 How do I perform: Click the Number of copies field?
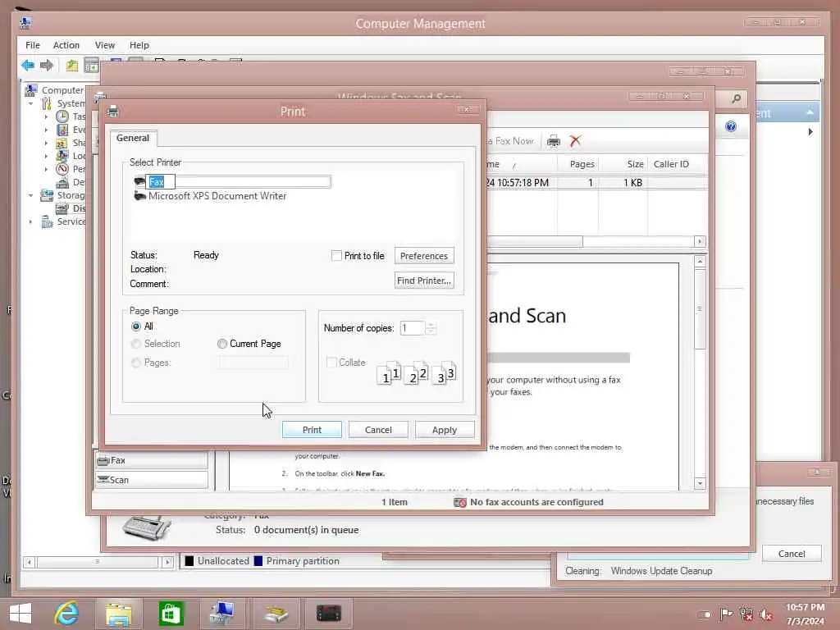pyautogui.click(x=413, y=328)
